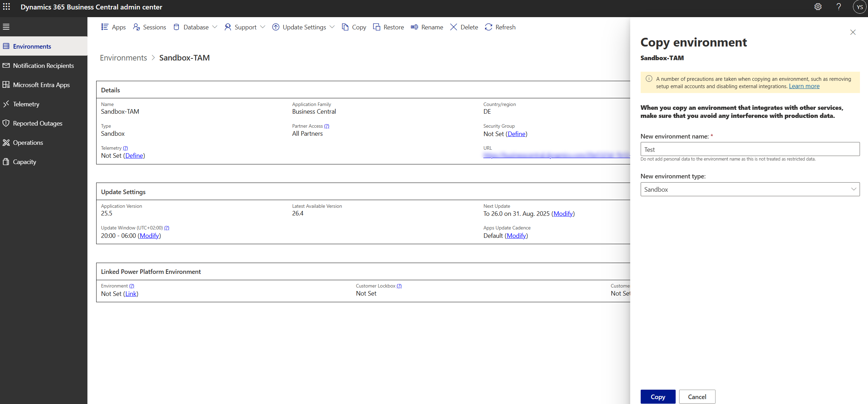This screenshot has height=404, width=868.
Task: Select Capacity in the sidebar
Action: pos(24,162)
